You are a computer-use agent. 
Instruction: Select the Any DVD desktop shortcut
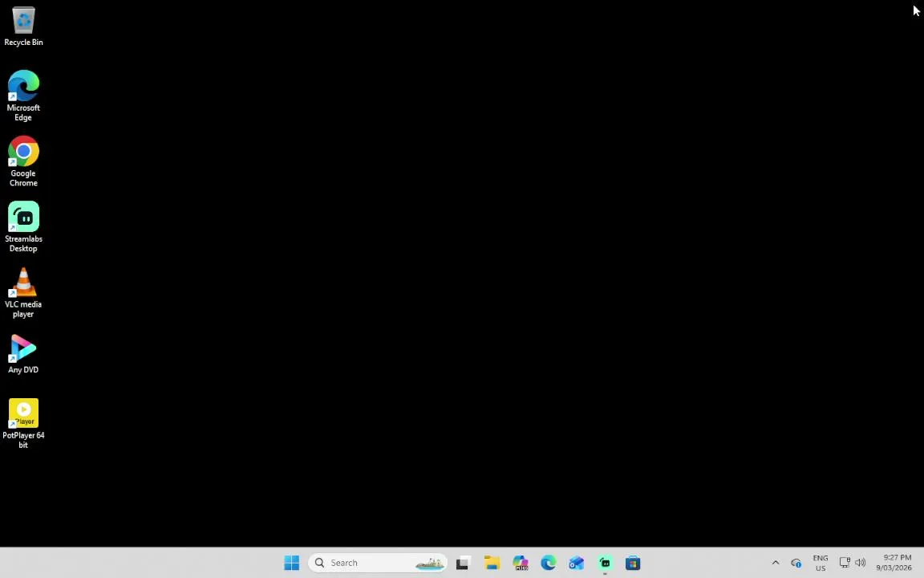23,353
